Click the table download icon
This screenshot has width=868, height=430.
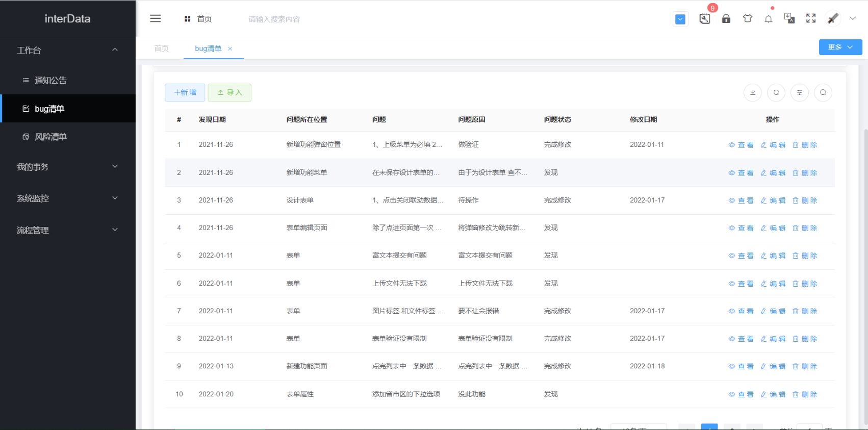[x=753, y=92]
